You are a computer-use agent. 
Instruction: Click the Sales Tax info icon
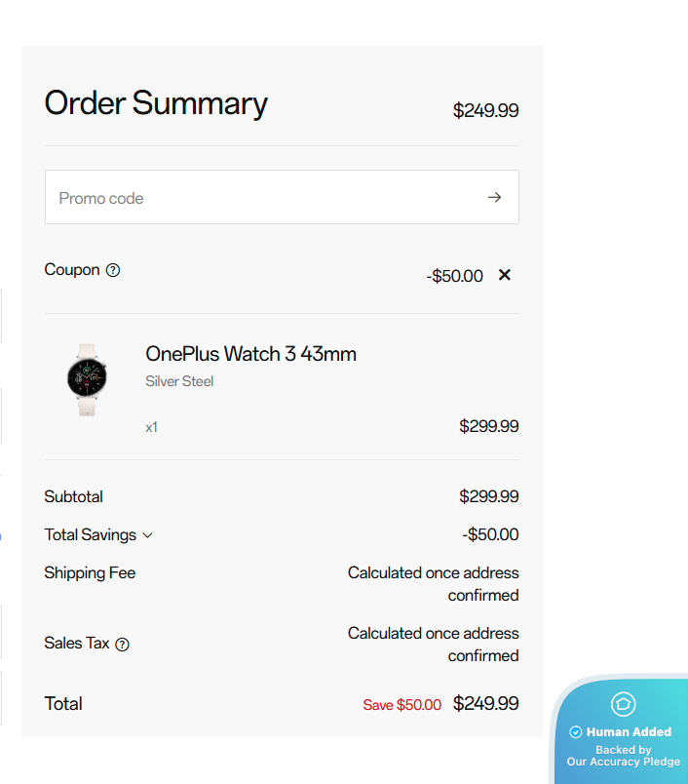tap(122, 644)
